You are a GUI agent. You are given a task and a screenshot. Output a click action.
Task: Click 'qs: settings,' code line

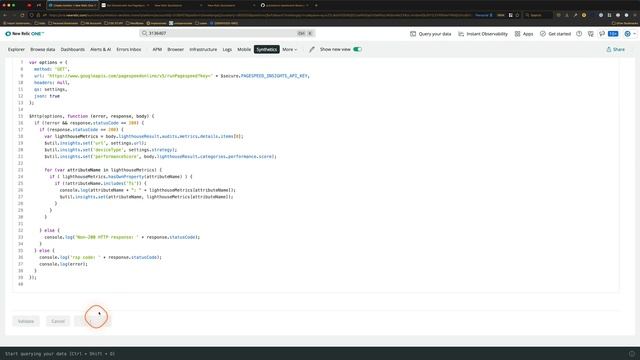[51, 89]
